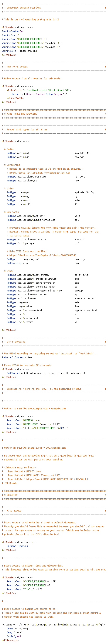
Task: Open the twitter.com FontSquirrel status URL
Action: pyautogui.click(x=43, y=255)
